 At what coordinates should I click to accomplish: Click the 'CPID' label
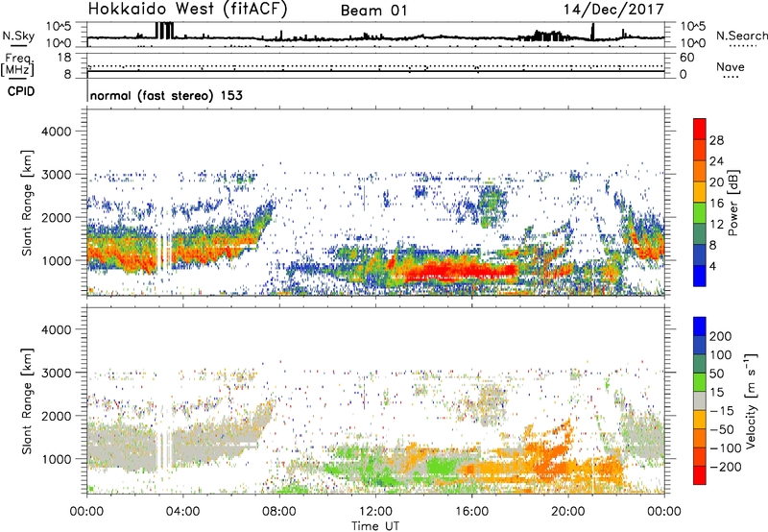click(21, 91)
